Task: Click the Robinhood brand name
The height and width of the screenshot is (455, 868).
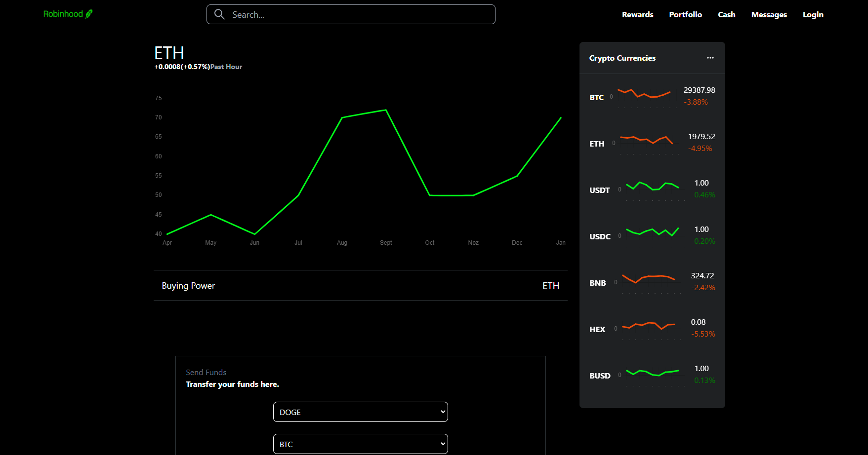Action: tap(63, 14)
